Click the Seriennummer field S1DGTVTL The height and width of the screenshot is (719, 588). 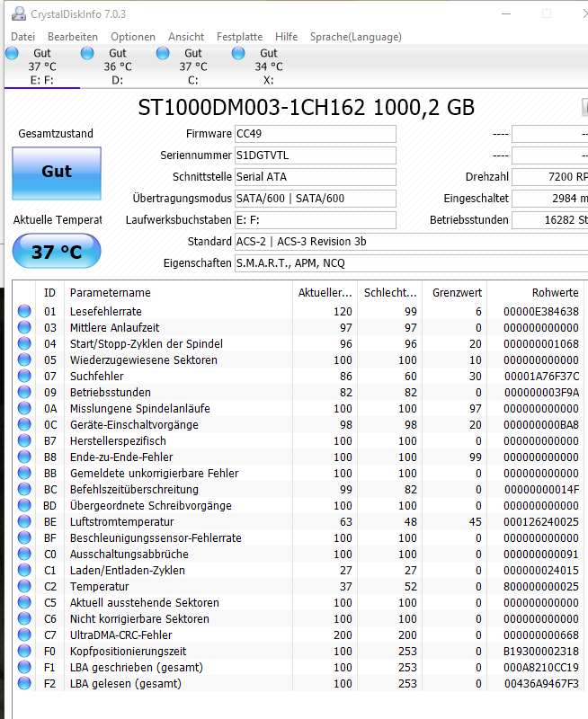[315, 155]
